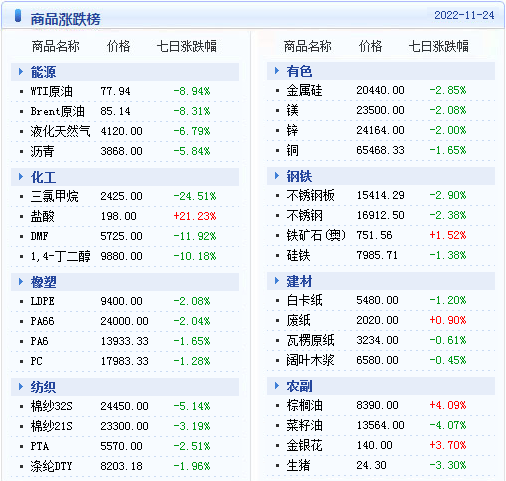This screenshot has height=481, width=506.
Task: Expand the 农副 category arrow
Action: pos(277,386)
